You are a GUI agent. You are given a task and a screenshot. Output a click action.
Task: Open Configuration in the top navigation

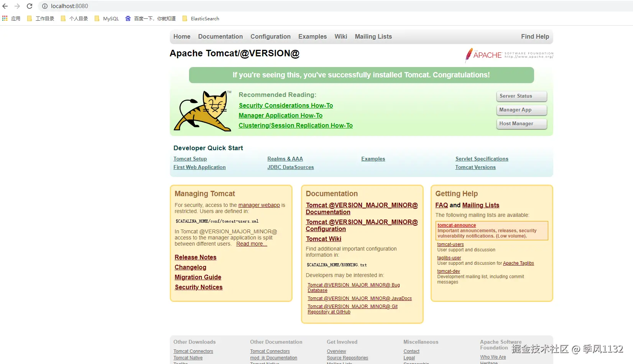point(271,37)
